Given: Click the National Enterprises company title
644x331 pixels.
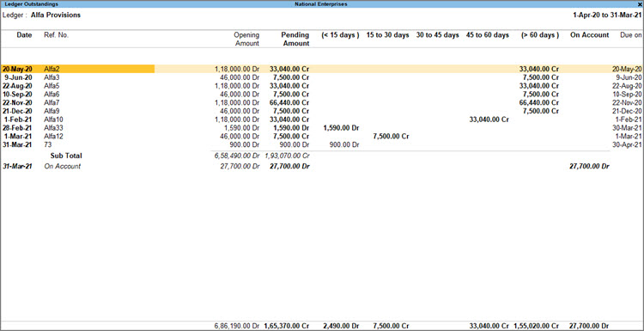Looking at the screenshot, I should tap(321, 4).
